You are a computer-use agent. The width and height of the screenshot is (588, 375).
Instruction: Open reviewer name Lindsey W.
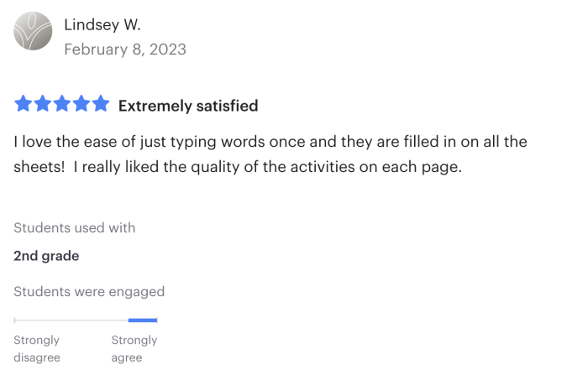[102, 24]
